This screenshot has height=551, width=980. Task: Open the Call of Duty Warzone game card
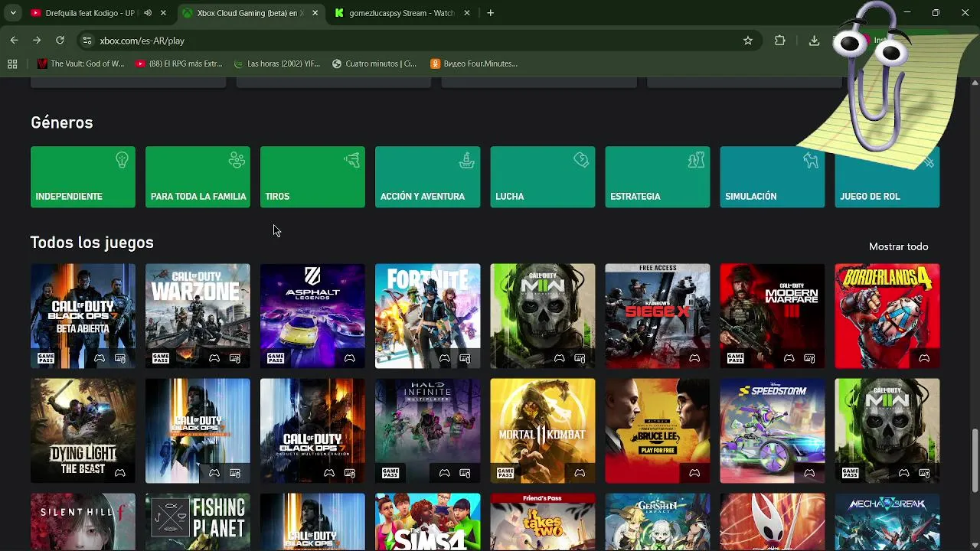pos(198,316)
